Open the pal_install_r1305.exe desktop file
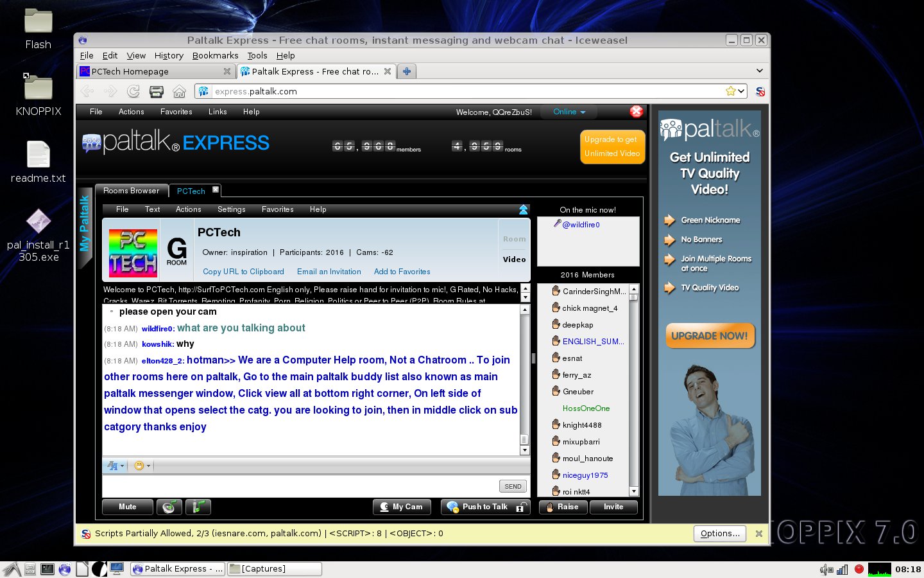The height and width of the screenshot is (578, 924). pyautogui.click(x=38, y=236)
